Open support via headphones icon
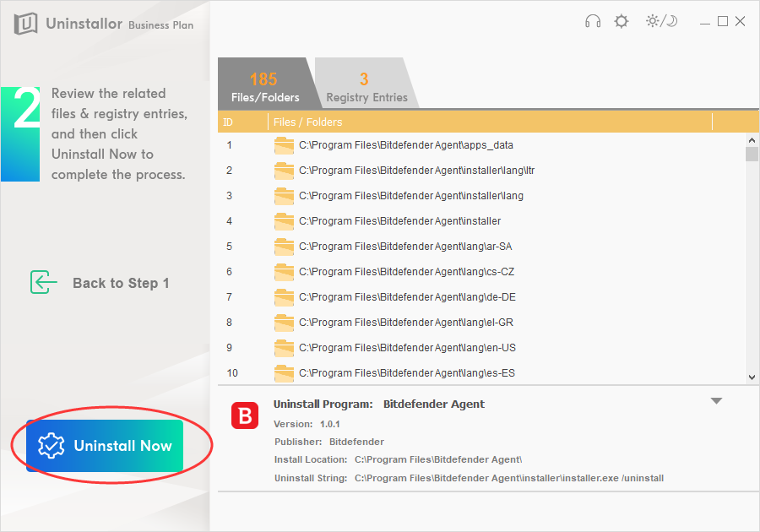Viewport: 760px width, 532px height. tap(592, 21)
